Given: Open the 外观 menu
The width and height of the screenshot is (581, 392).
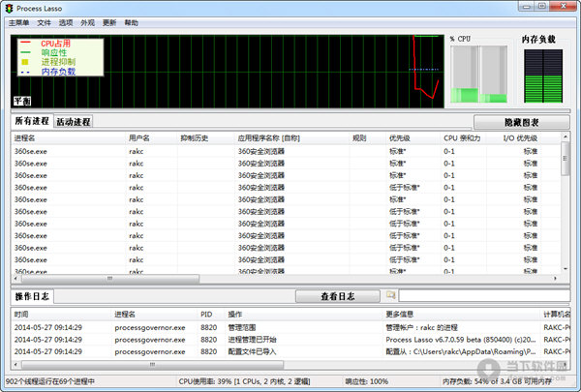Looking at the screenshot, I should click(87, 23).
